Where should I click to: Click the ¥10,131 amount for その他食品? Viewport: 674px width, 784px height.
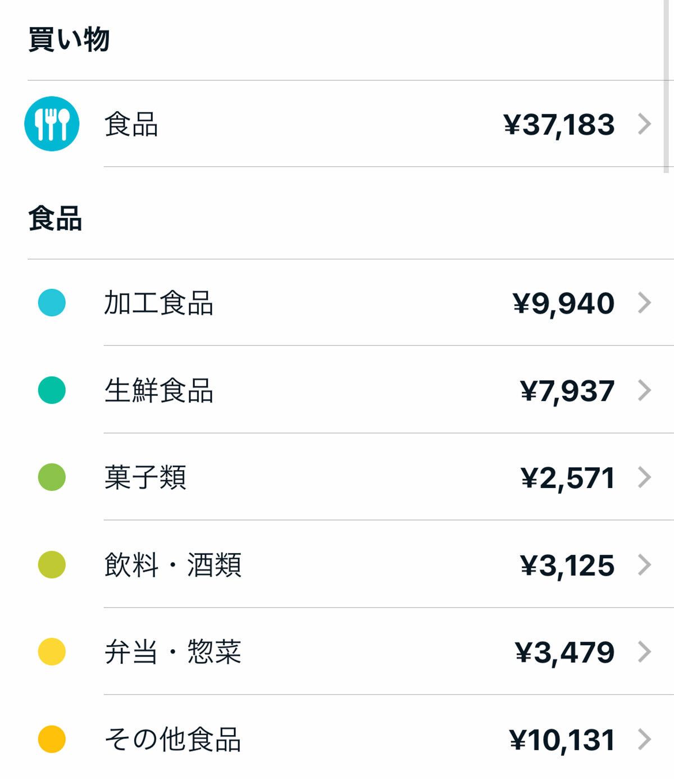click(x=562, y=740)
